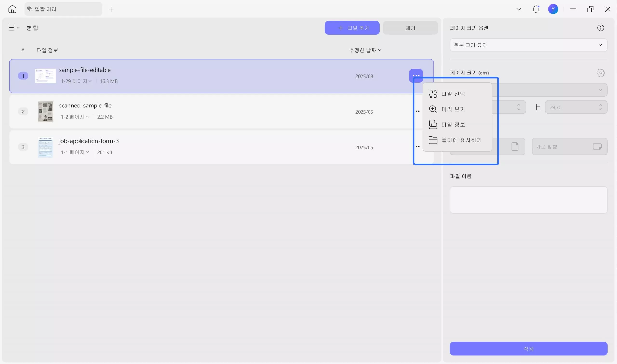Screen dimensions: 617x364
Task: Select 파일 정보 in the context menu
Action: tap(453, 125)
